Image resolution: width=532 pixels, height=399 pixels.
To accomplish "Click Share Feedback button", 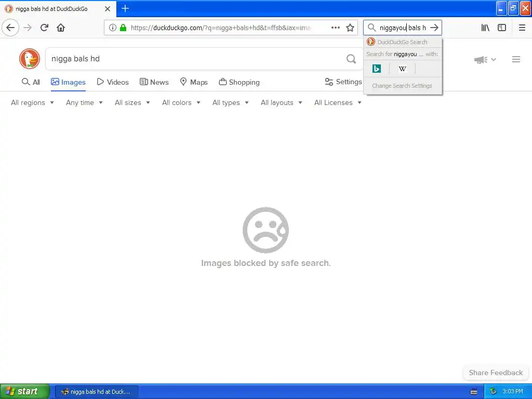I will [x=496, y=373].
